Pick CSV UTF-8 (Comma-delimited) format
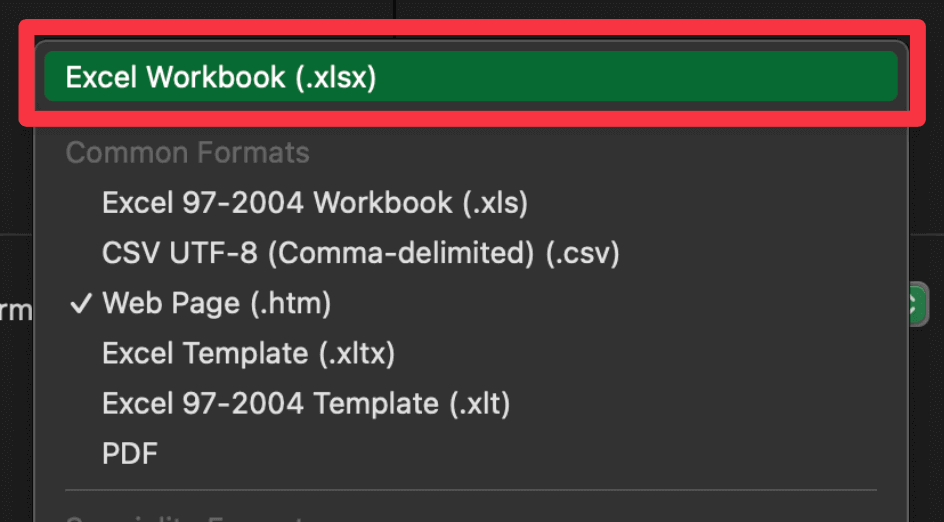This screenshot has height=522, width=944. pos(471,253)
